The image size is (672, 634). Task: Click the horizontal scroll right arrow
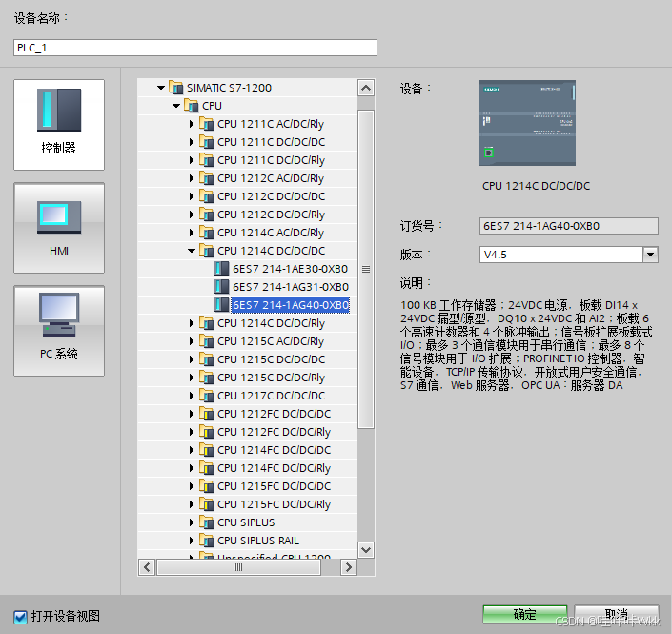coord(349,567)
